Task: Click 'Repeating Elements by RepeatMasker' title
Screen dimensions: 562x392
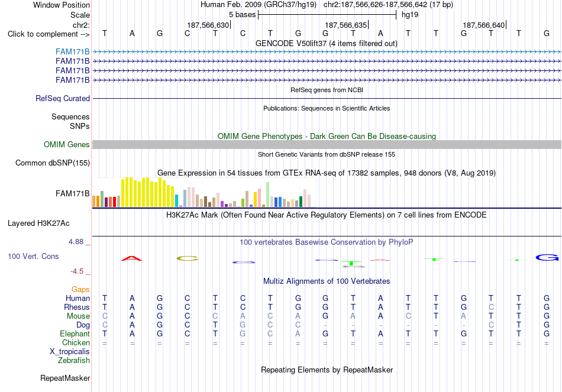Action: [327, 370]
